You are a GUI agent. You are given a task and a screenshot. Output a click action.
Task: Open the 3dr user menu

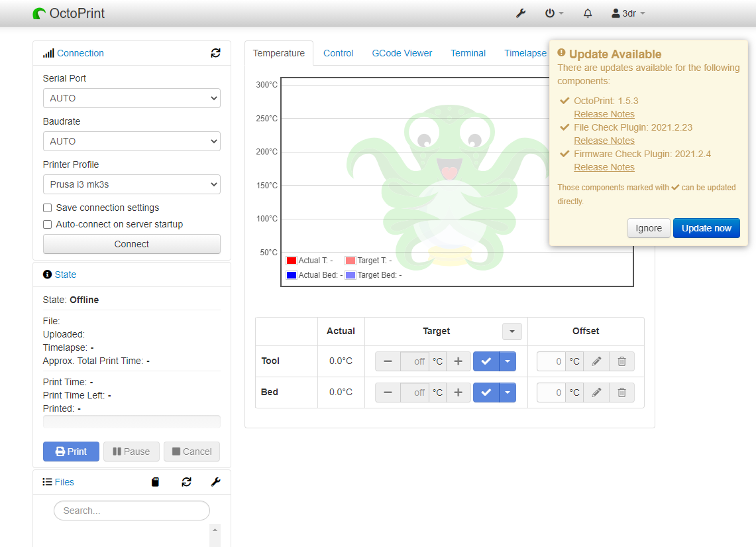pos(628,13)
